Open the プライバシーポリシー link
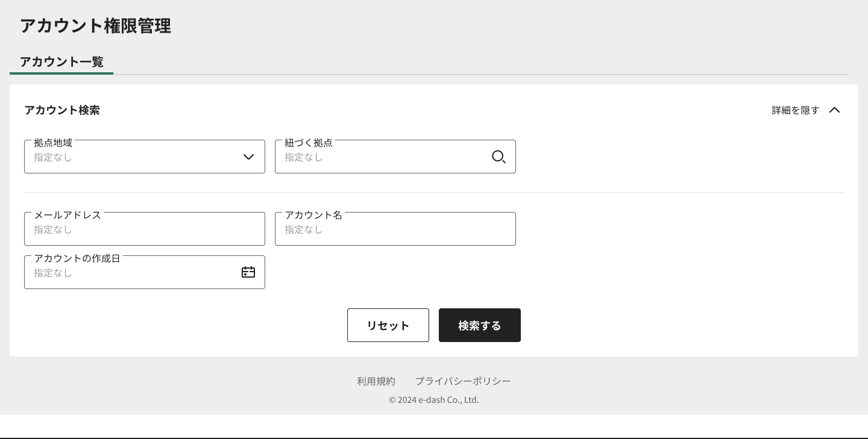The width and height of the screenshot is (868, 439). tap(463, 381)
